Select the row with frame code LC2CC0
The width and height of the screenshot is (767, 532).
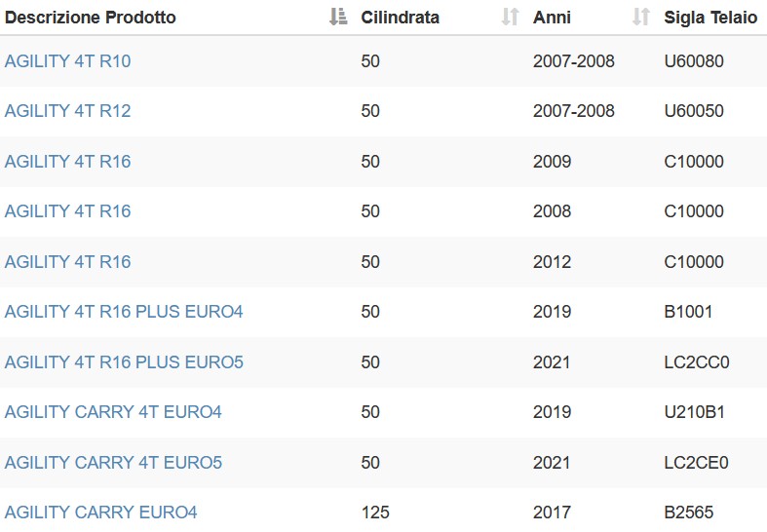pos(384,361)
